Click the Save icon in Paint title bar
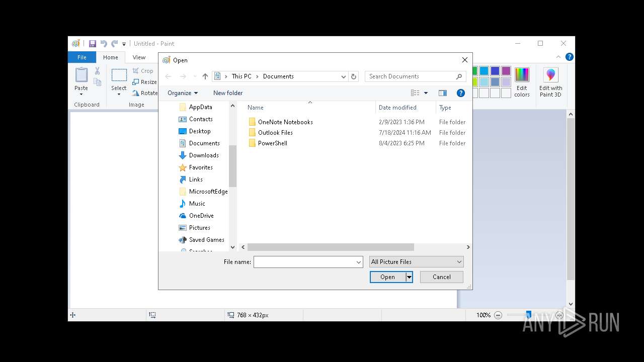Image resolution: width=644 pixels, height=362 pixels. point(93,44)
